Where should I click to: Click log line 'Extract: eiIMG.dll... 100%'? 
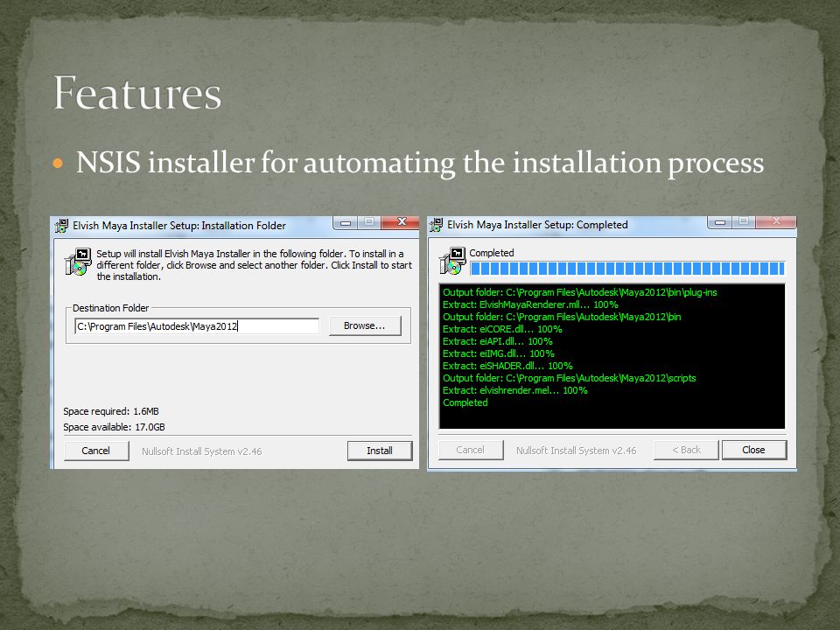(x=499, y=354)
